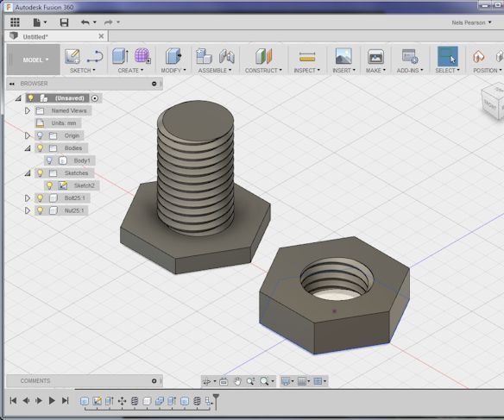
Task: Click the Orbit tool in navigation bar
Action: coord(206,381)
